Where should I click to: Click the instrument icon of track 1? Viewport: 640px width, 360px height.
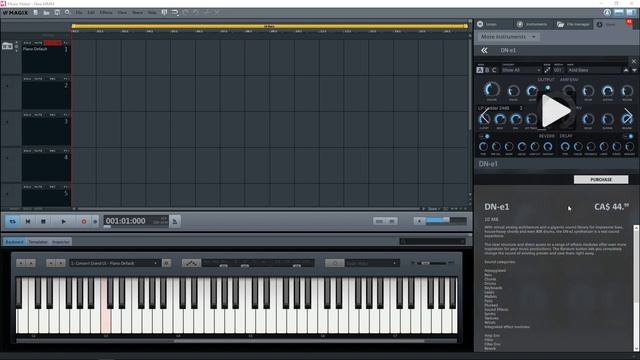[x=7, y=46]
